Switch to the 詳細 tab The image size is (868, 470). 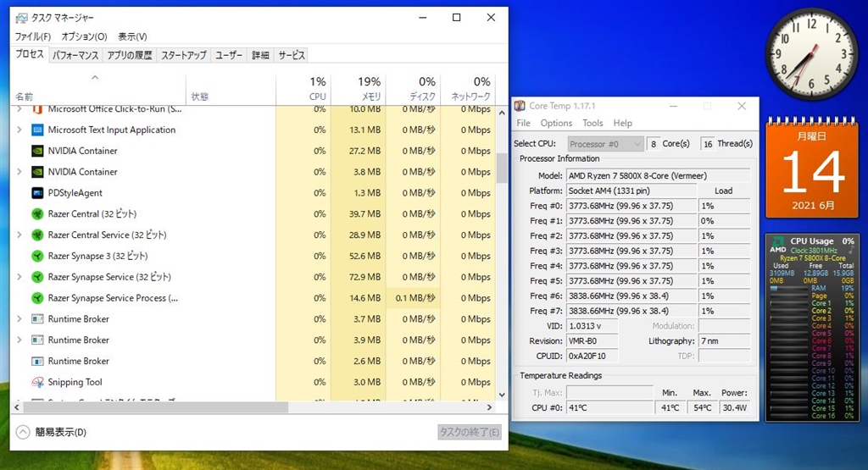tap(261, 55)
